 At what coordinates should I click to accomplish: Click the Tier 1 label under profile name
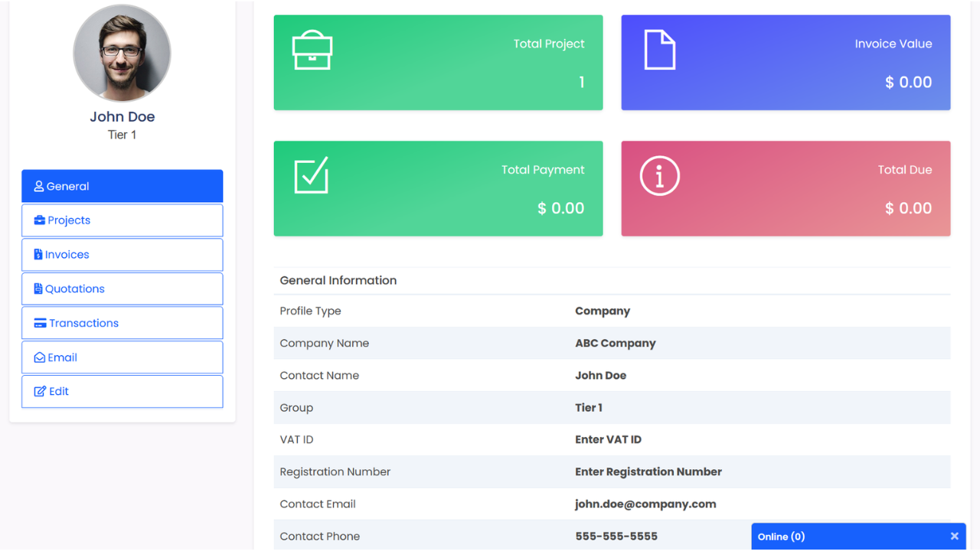[122, 135]
